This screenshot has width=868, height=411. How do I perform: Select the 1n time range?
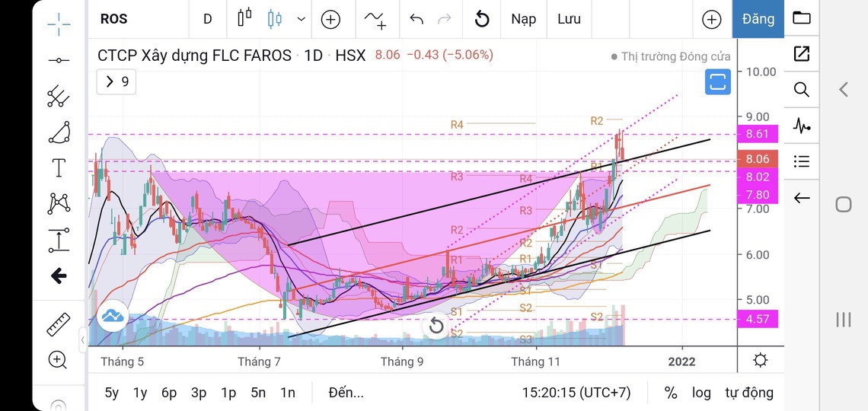pyautogui.click(x=287, y=393)
